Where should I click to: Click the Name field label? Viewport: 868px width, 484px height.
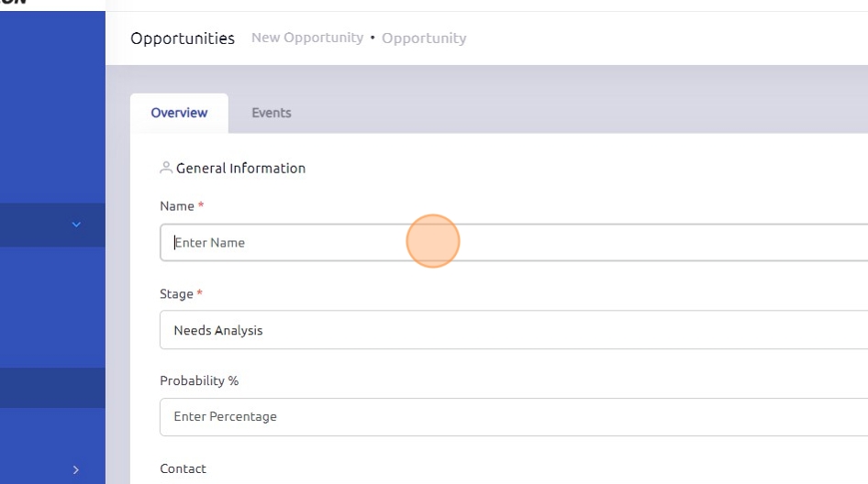click(x=177, y=206)
